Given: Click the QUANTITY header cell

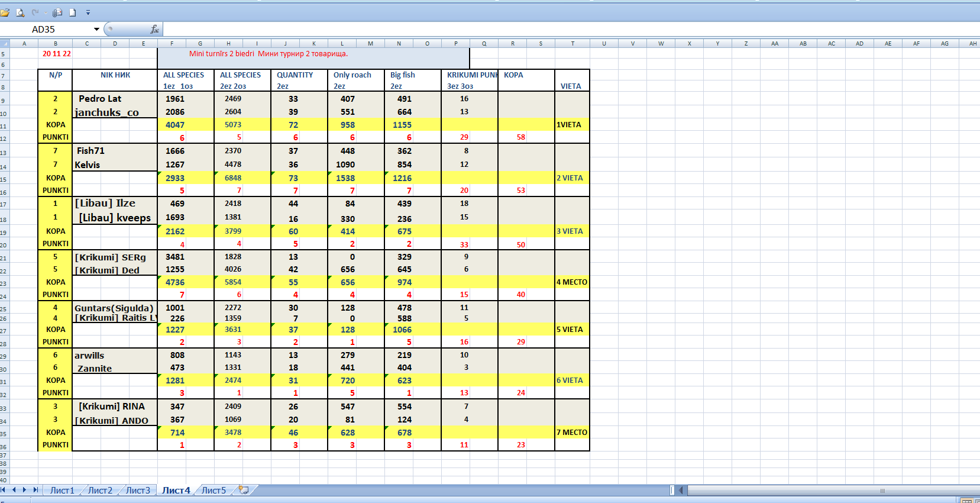Looking at the screenshot, I should pyautogui.click(x=299, y=75).
